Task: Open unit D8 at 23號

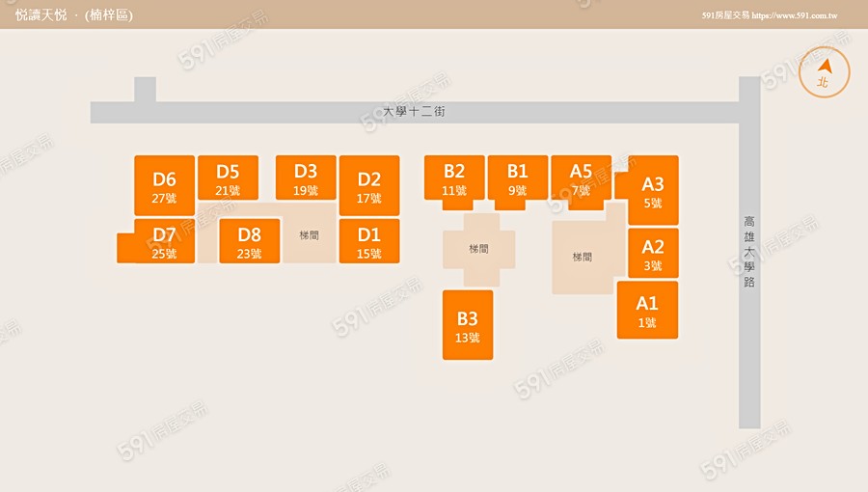Action: 249,242
